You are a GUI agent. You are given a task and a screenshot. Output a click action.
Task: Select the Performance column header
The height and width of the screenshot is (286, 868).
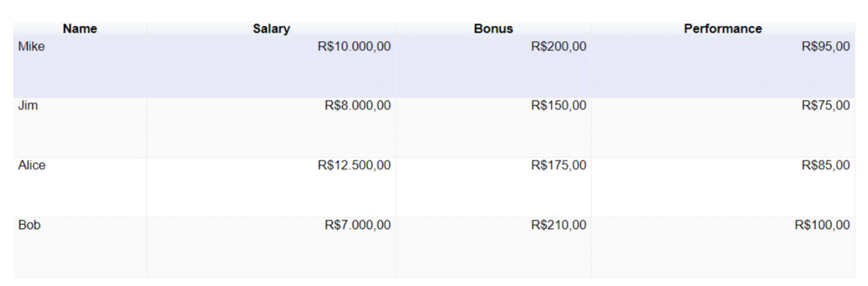click(x=723, y=29)
